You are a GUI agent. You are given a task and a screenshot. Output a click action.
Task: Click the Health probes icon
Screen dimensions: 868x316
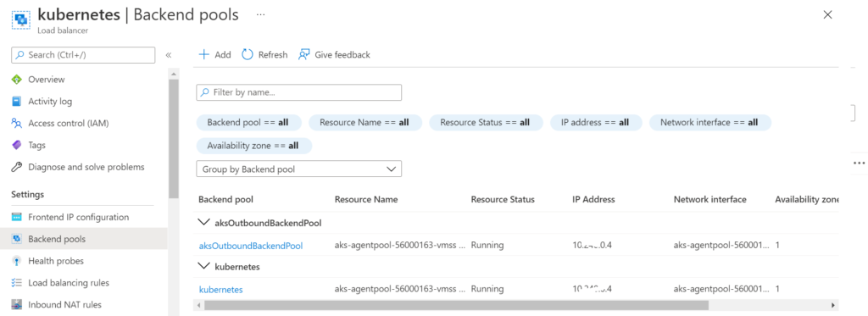17,261
